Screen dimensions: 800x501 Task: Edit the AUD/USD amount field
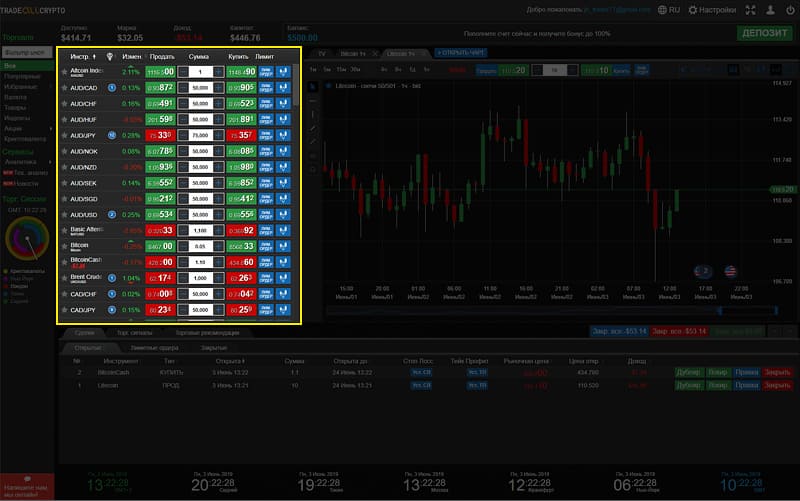pos(201,215)
